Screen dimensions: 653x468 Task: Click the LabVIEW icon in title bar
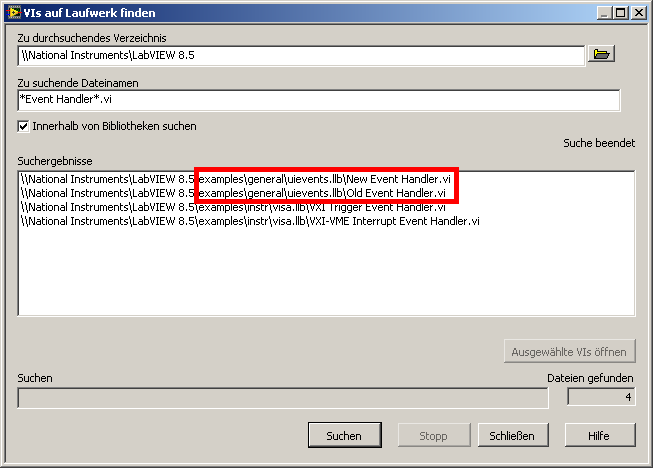(x=14, y=12)
